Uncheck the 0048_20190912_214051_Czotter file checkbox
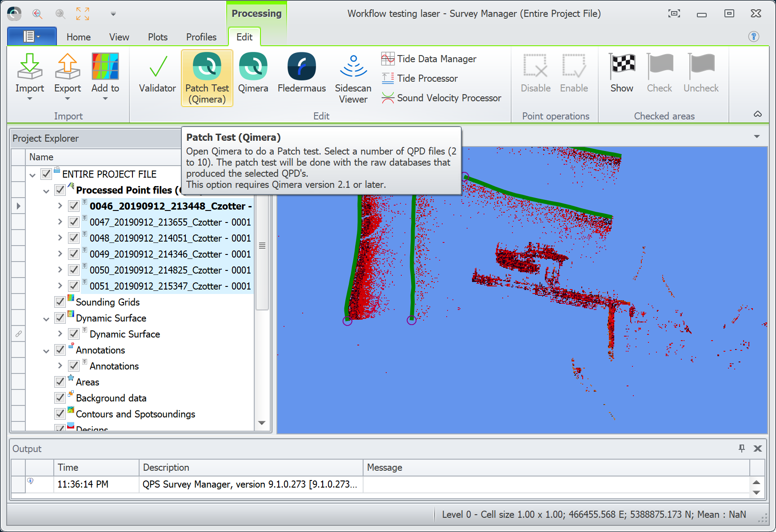 coord(74,238)
